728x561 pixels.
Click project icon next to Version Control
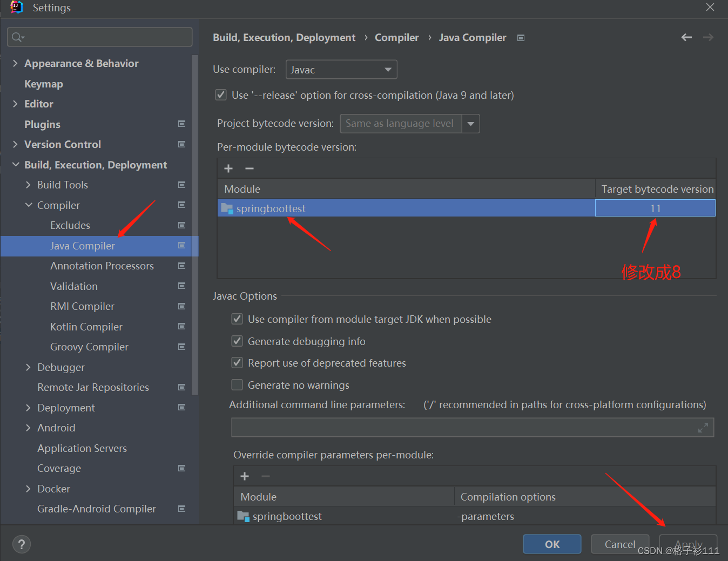(x=182, y=144)
